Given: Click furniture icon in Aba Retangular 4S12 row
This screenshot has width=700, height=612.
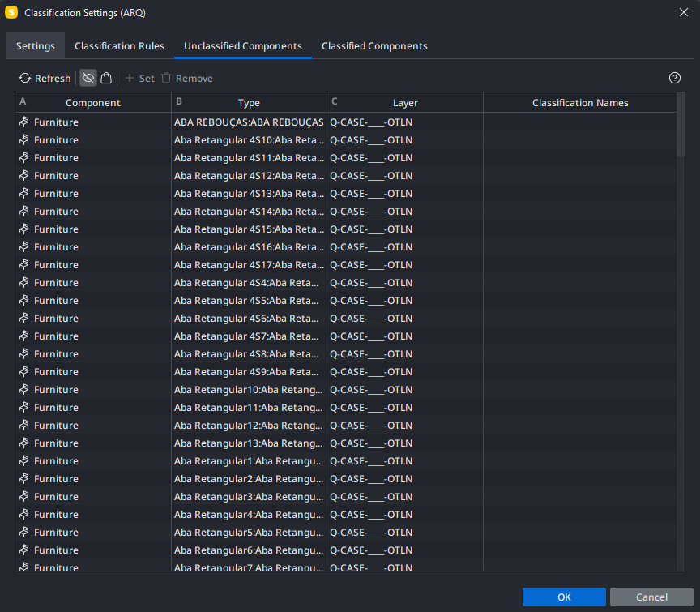Looking at the screenshot, I should (x=24, y=176).
